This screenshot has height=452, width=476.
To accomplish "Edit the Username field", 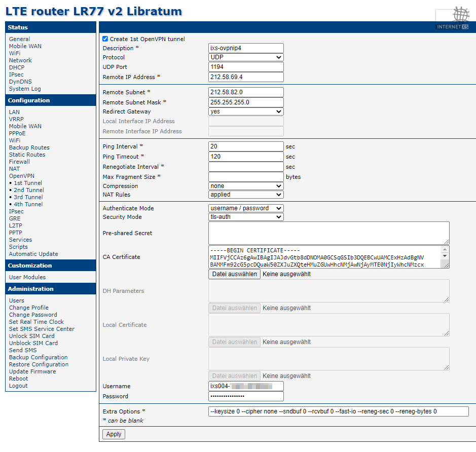I will point(246,386).
